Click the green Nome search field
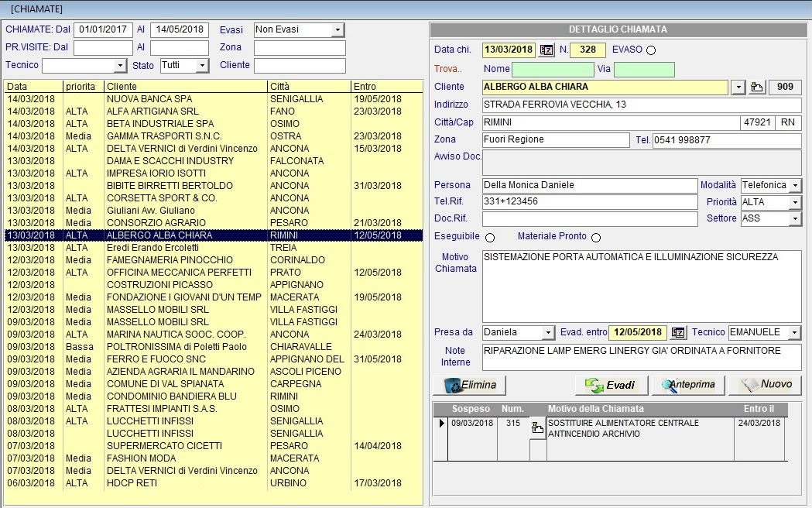812x508 pixels. (553, 70)
